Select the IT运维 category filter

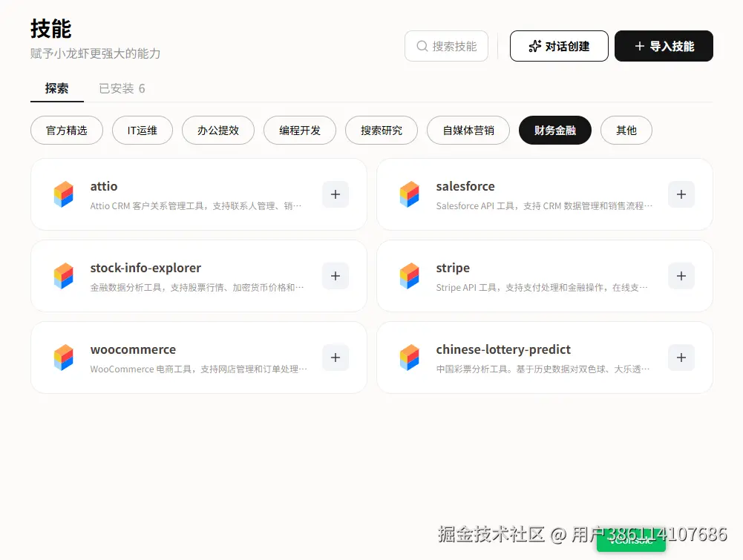click(x=143, y=131)
